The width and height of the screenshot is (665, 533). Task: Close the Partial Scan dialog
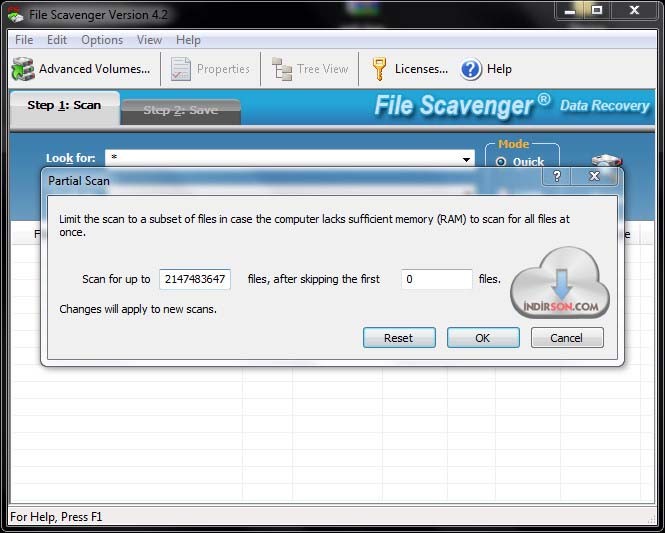(x=594, y=176)
